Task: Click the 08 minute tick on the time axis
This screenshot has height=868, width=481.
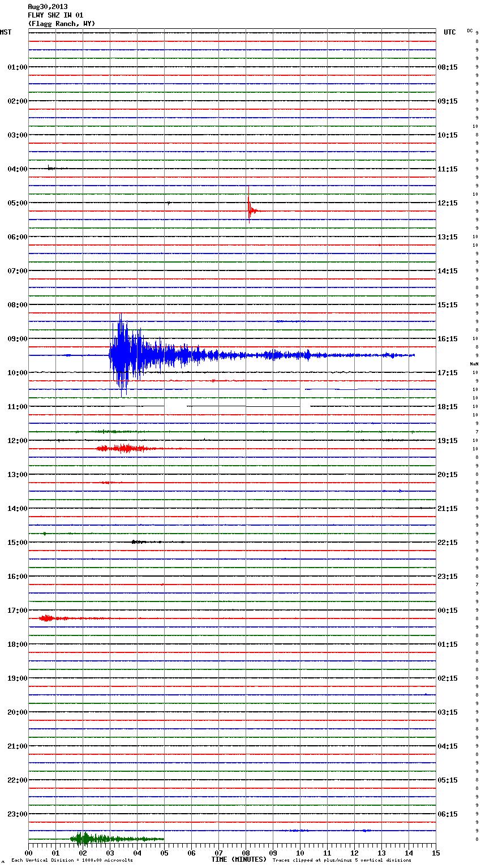Action: (x=246, y=853)
